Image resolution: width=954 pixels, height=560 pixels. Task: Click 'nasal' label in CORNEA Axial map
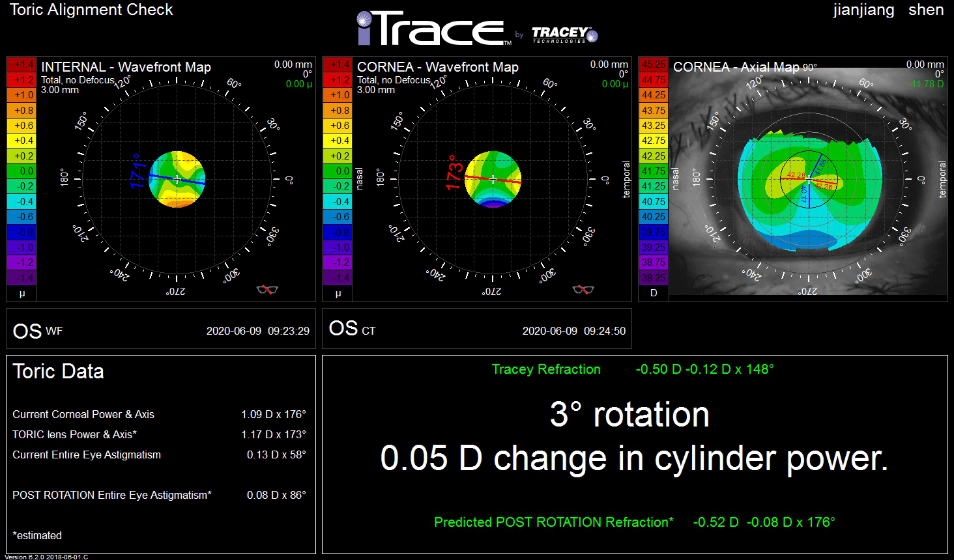(675, 179)
